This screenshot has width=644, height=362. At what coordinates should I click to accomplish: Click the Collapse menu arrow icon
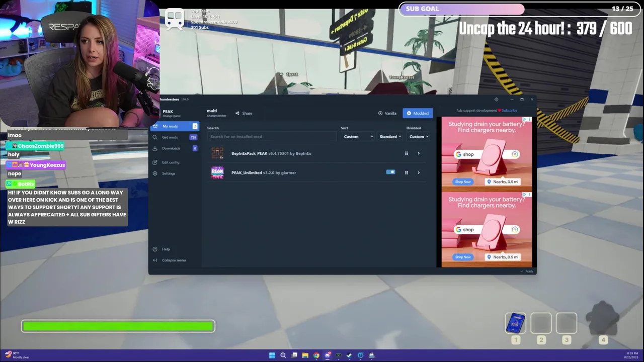coord(155,260)
